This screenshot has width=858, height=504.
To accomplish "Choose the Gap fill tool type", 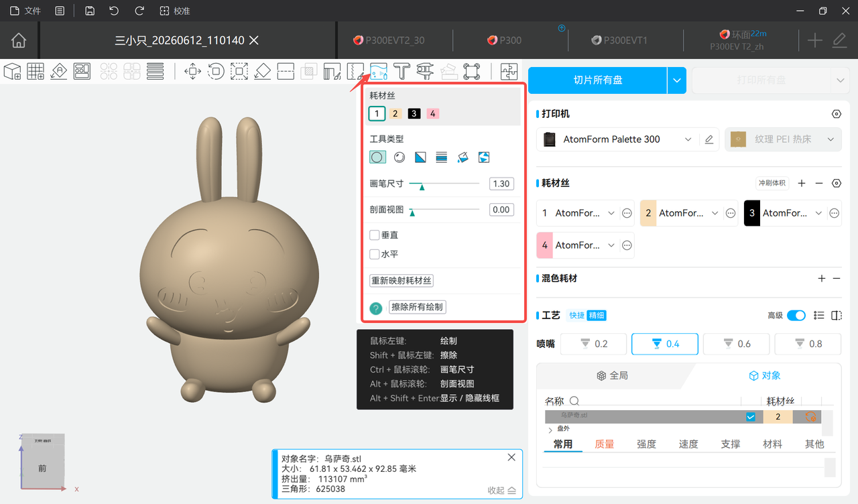I will coord(484,157).
